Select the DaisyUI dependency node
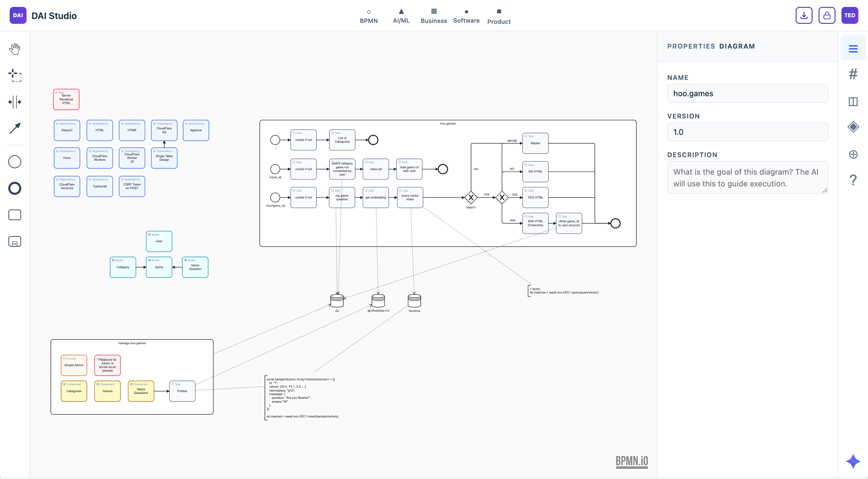 67,130
